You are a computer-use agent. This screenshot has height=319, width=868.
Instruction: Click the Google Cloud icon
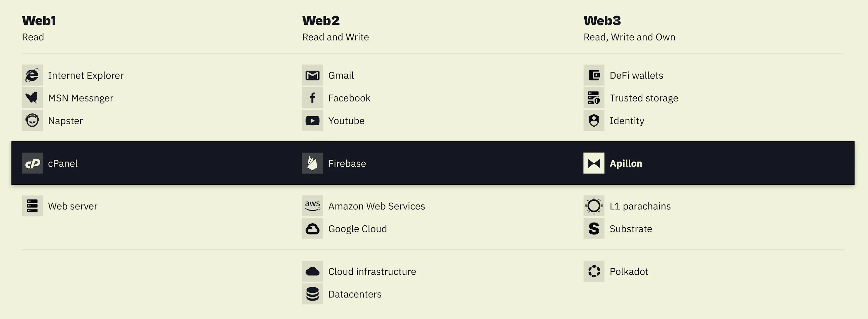coord(312,228)
